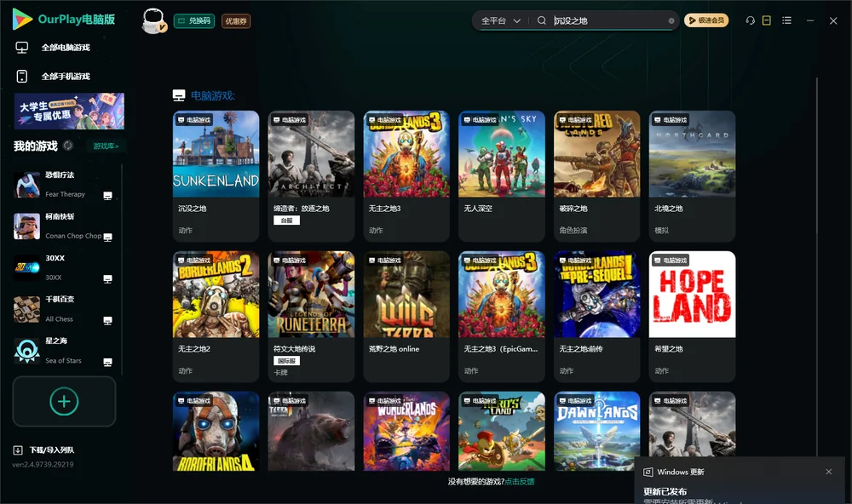The image size is (852, 504).
Task: Refresh my games list icon
Action: tap(68, 146)
